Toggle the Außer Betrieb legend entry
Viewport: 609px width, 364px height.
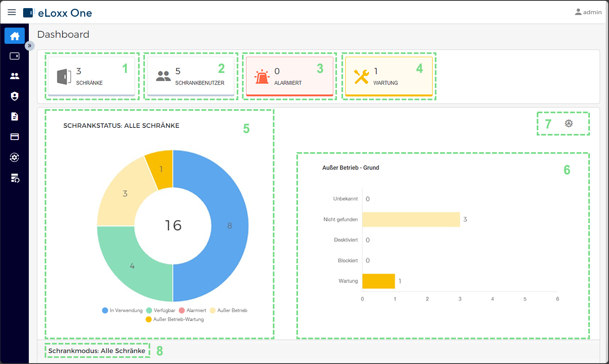pos(229,310)
